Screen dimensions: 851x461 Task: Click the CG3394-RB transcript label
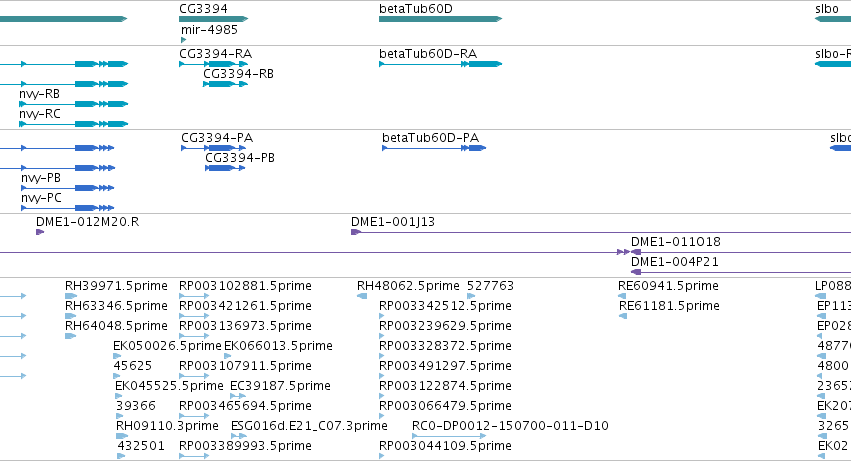click(x=238, y=74)
